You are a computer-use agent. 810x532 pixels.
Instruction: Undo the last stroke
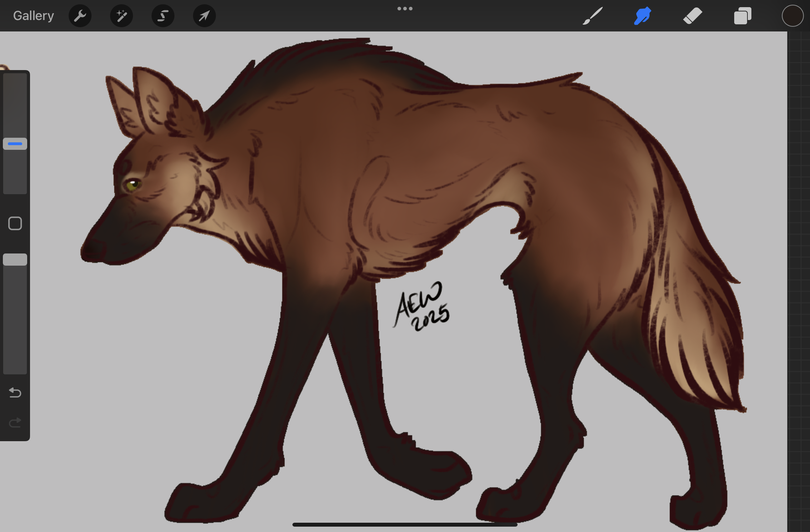point(15,393)
